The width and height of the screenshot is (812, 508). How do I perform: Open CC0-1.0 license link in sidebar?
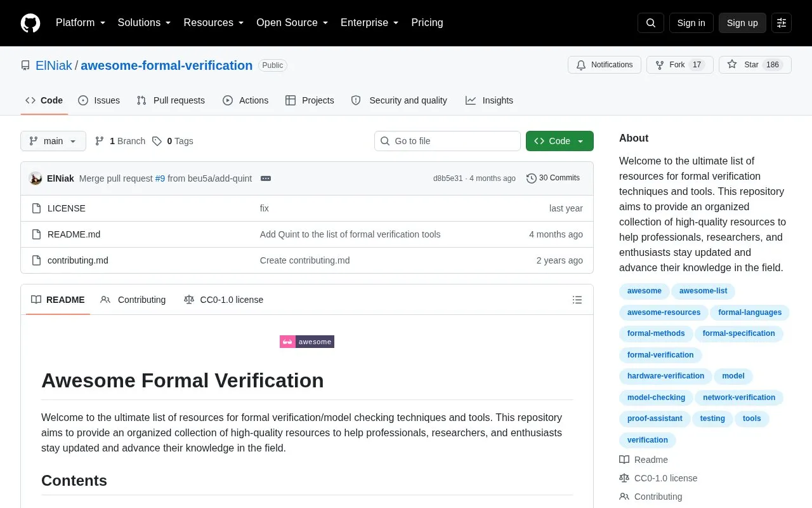[658, 478]
